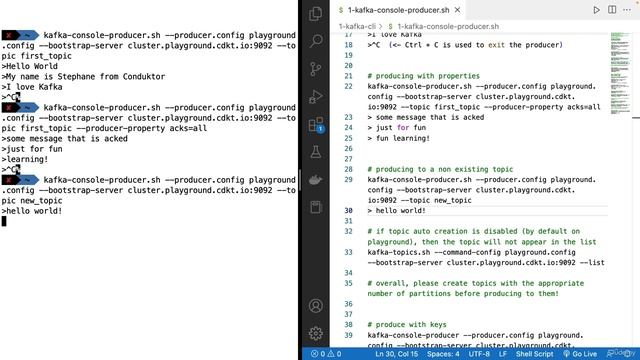The width and height of the screenshot is (640, 360).
Task: Click '>My name is Stephane from Conduktor' in terminal
Action: (x=83, y=76)
